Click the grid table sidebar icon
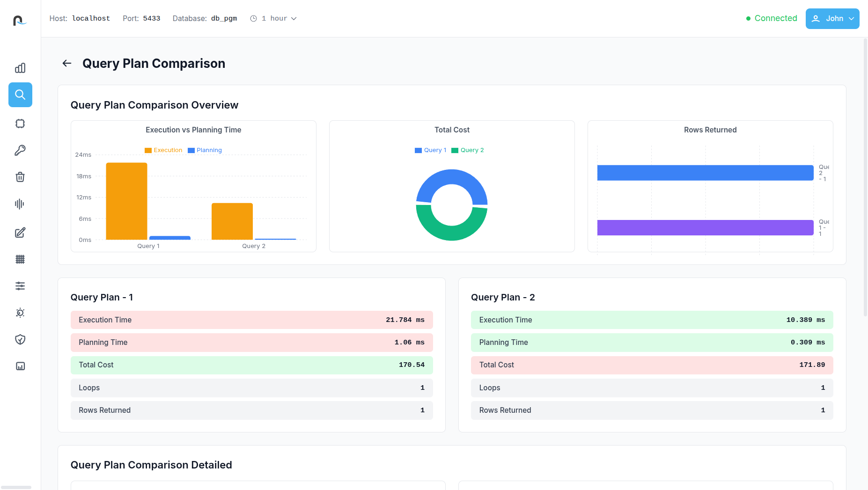Screen dimensions: 868x490 pos(20,259)
